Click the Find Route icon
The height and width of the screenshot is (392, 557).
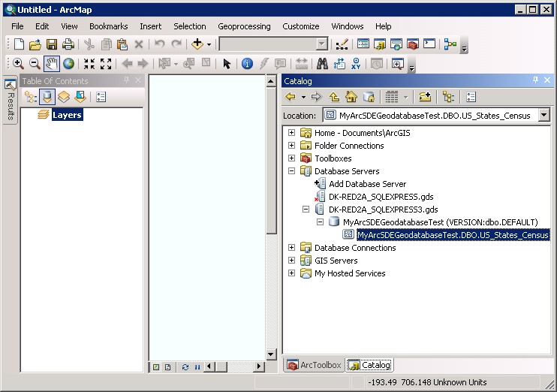pos(339,64)
